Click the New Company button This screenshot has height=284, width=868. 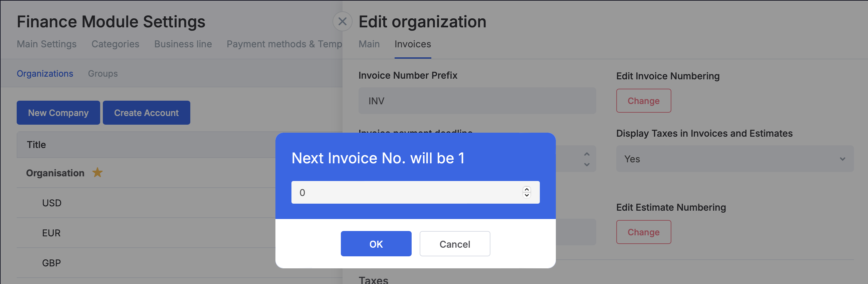point(58,113)
